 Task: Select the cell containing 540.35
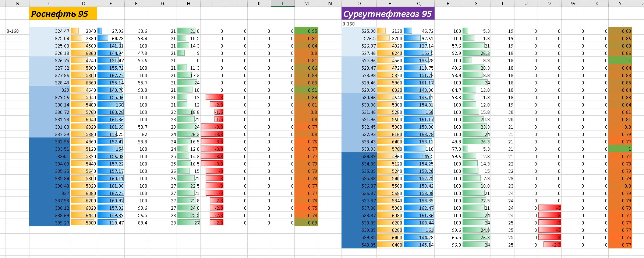click(x=359, y=245)
